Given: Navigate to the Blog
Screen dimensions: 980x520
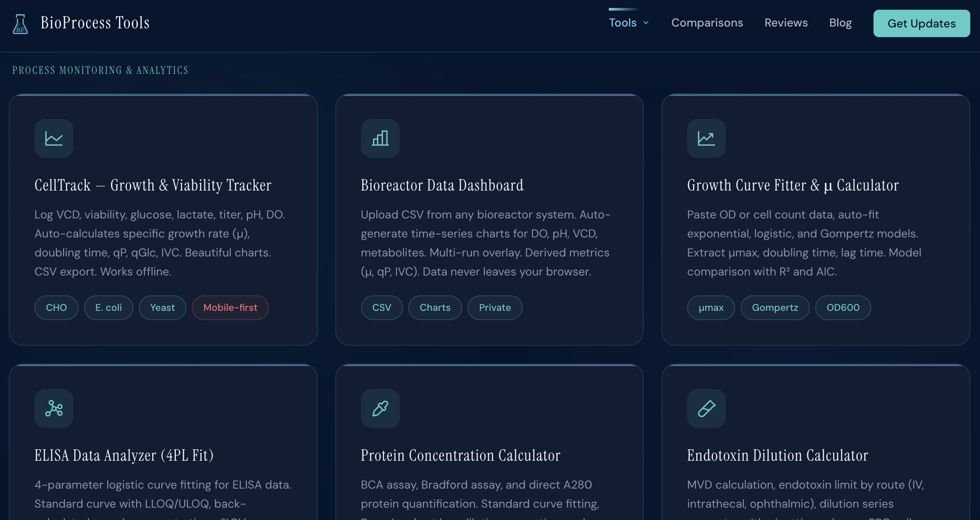Looking at the screenshot, I should coord(840,23).
